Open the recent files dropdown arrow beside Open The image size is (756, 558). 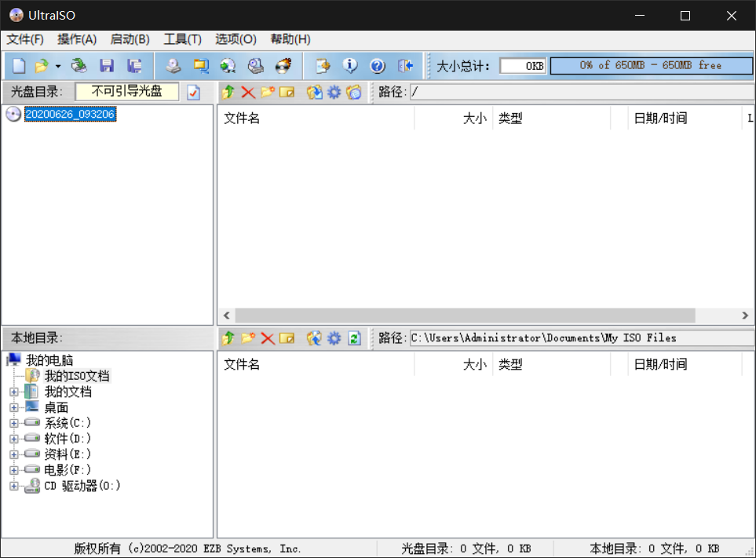point(58,66)
